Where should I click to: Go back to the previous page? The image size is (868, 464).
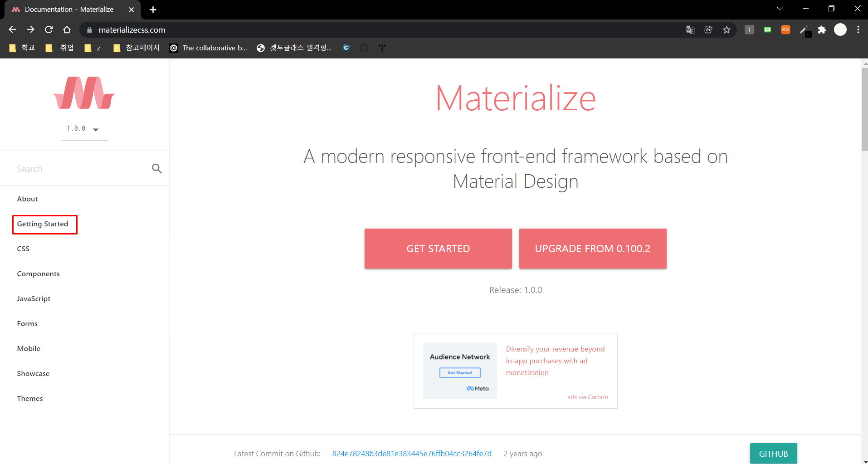click(12, 29)
